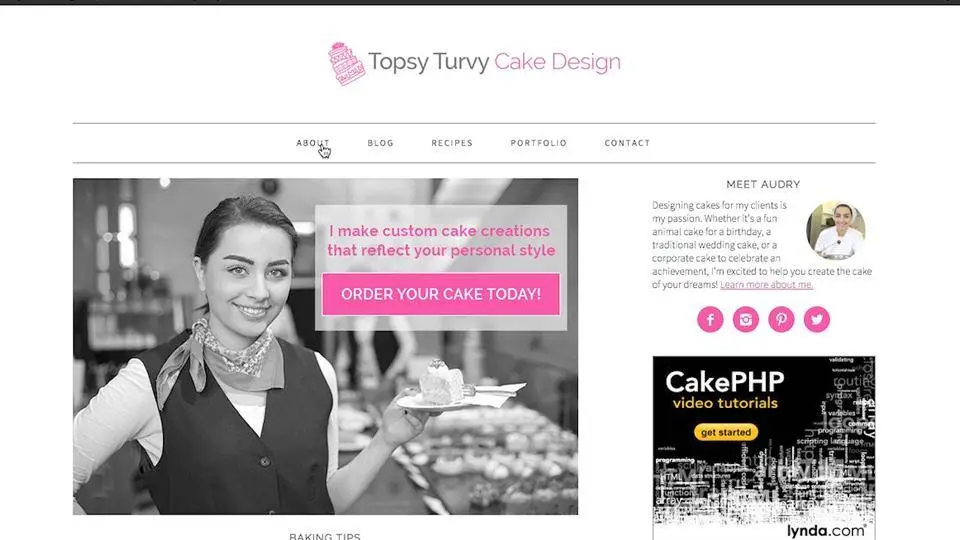Go to the About menu item

[313, 143]
